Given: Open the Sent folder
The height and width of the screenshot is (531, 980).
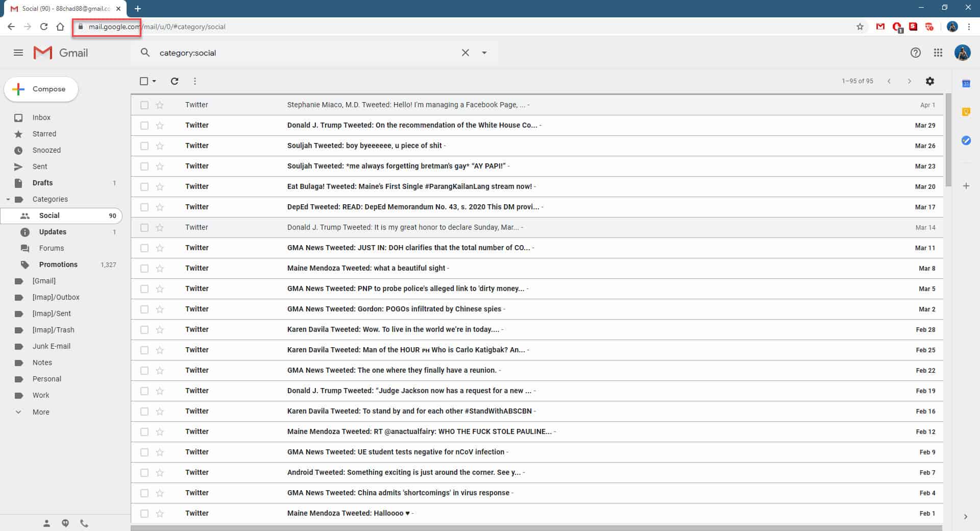Looking at the screenshot, I should click(x=40, y=166).
